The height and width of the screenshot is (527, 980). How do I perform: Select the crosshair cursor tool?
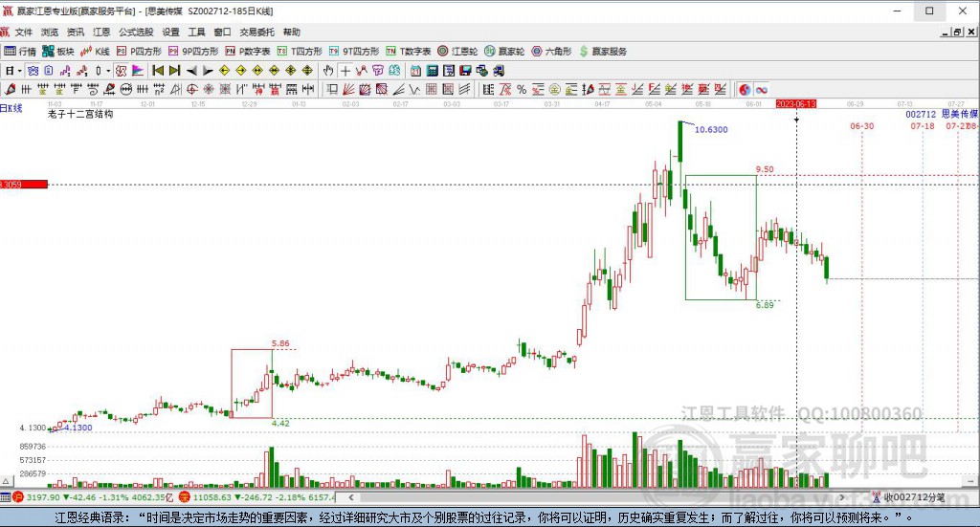point(345,71)
